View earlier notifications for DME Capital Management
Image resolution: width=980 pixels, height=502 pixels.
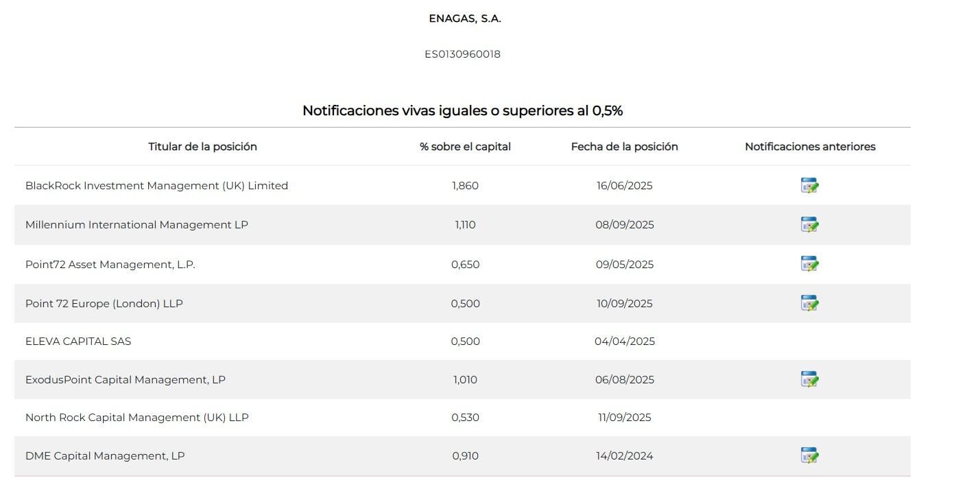pos(810,455)
